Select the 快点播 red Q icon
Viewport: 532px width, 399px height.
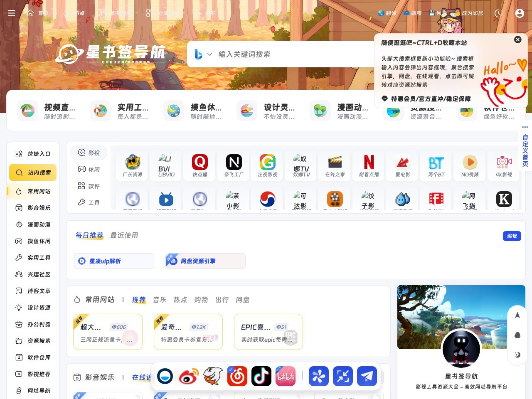click(199, 165)
